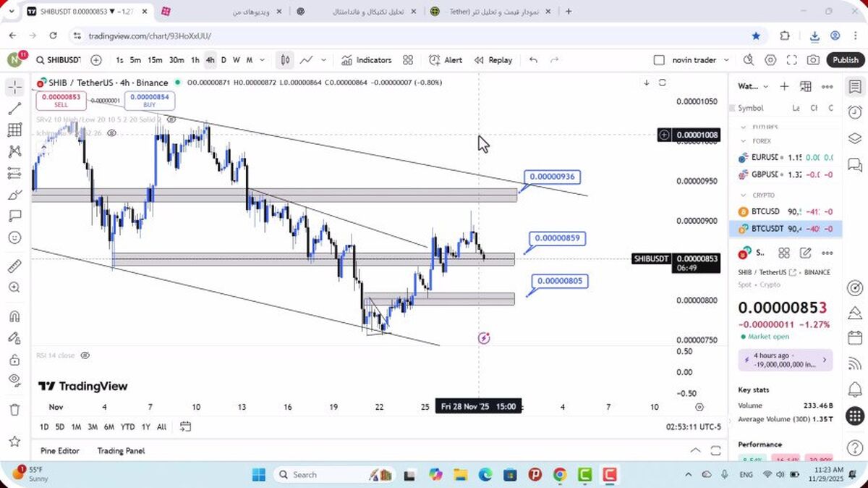Open candlestick chart style selector
Screen dimensions: 868x488
[x=286, y=60]
